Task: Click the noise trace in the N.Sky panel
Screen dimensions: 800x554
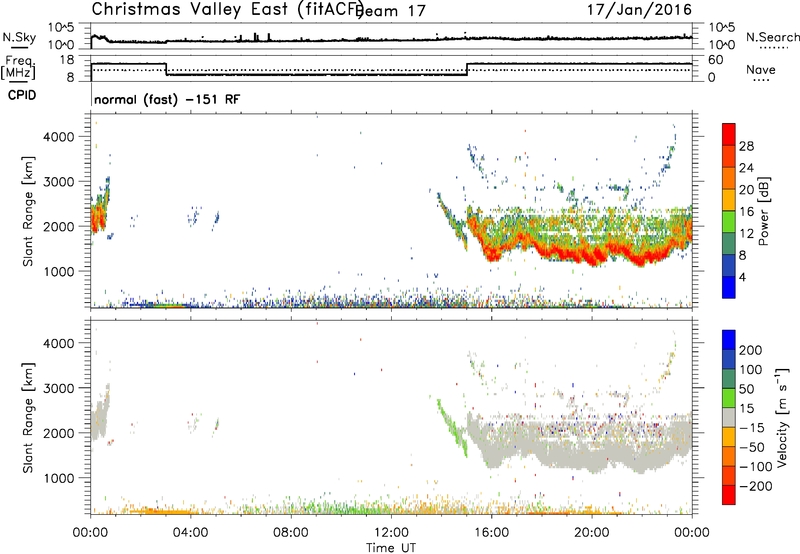Action: pyautogui.click(x=391, y=39)
